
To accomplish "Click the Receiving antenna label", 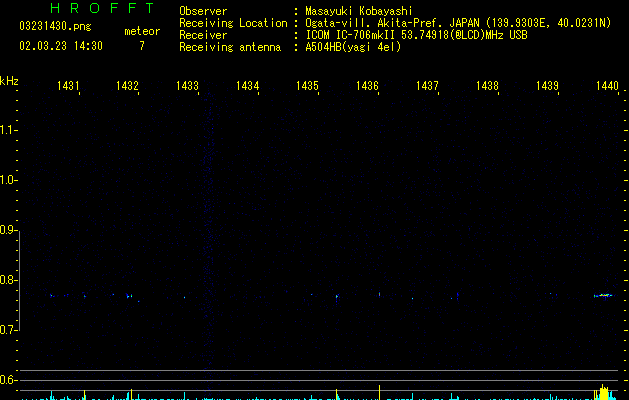I will coord(230,47).
